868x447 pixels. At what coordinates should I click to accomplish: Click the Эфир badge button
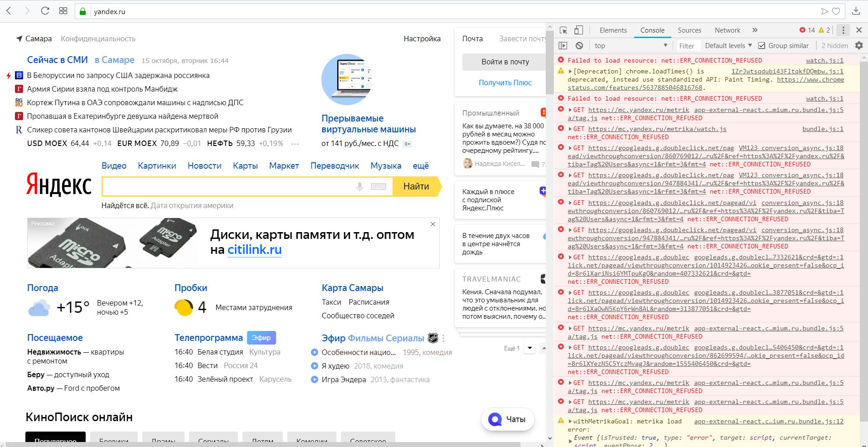pyautogui.click(x=261, y=338)
